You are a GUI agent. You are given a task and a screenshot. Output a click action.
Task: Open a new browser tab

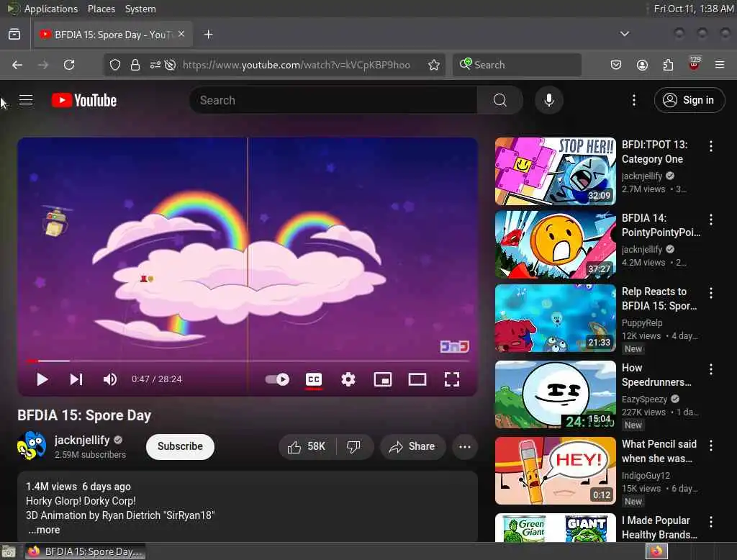208,35
